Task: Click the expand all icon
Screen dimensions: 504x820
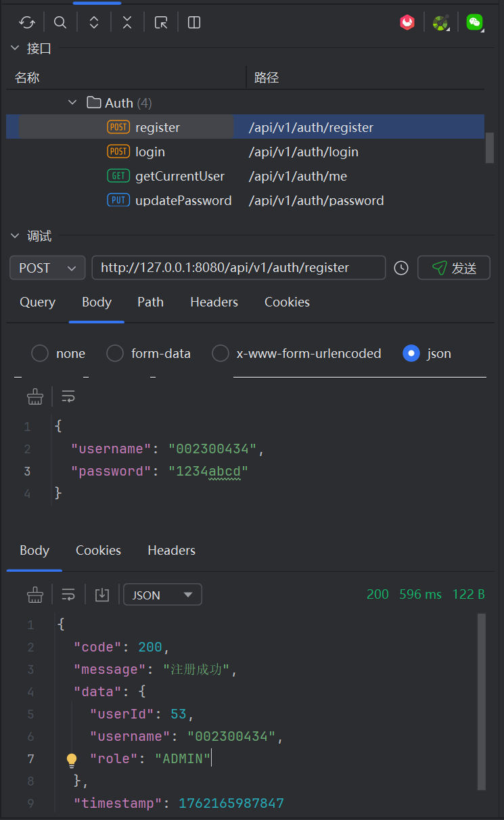Action: 94,22
